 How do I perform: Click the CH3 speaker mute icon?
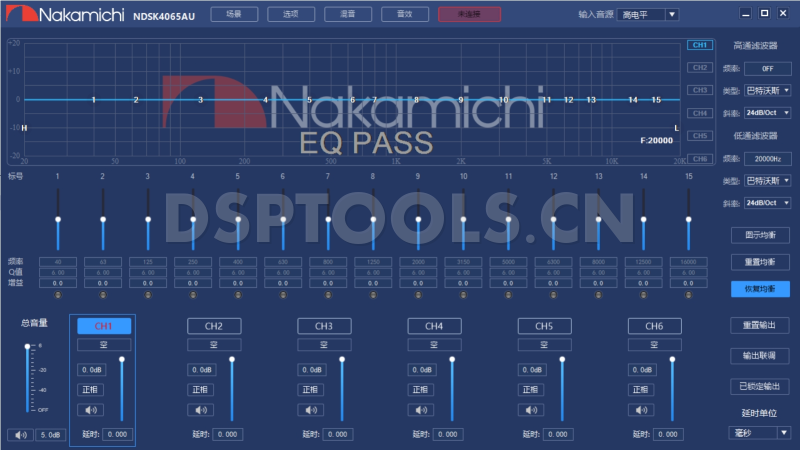[x=310, y=409]
